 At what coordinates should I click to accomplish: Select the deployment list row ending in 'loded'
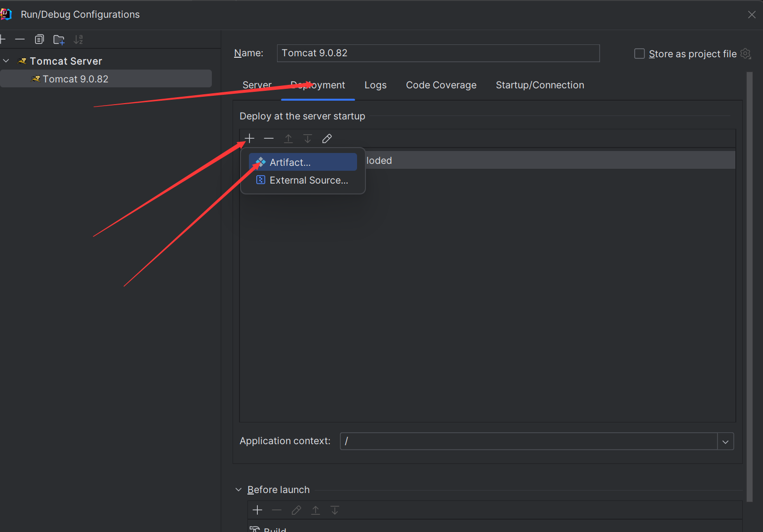click(550, 160)
